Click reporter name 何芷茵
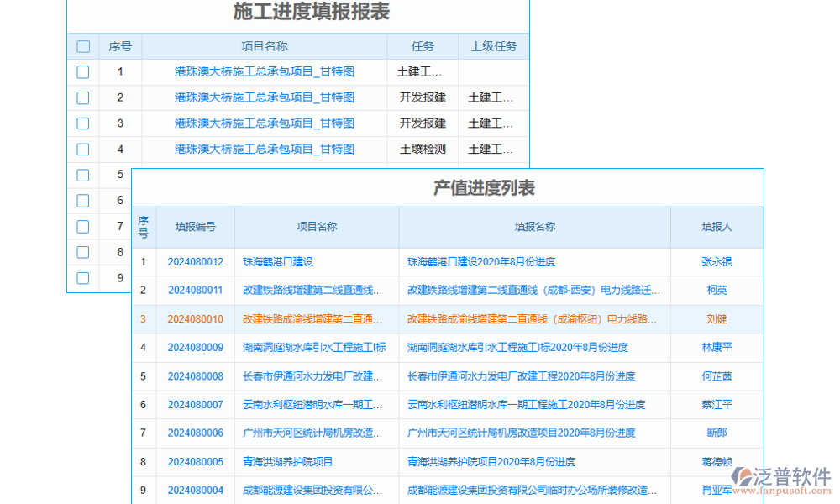This screenshot has width=840, height=504. click(717, 376)
